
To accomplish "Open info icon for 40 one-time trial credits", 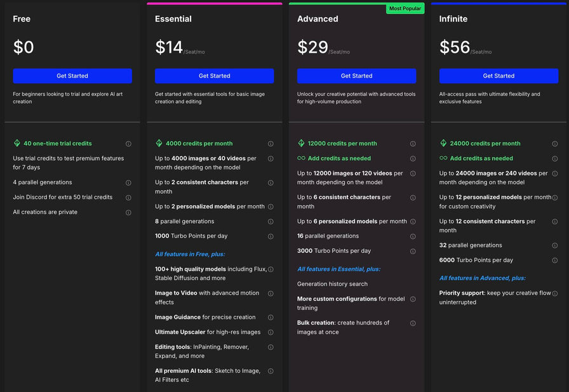I will [x=128, y=144].
